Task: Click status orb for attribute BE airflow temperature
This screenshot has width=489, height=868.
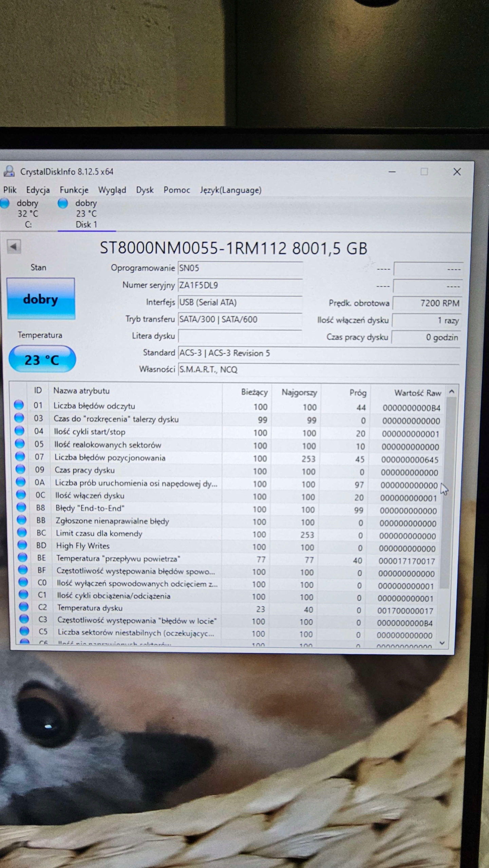Action: pos(22,557)
